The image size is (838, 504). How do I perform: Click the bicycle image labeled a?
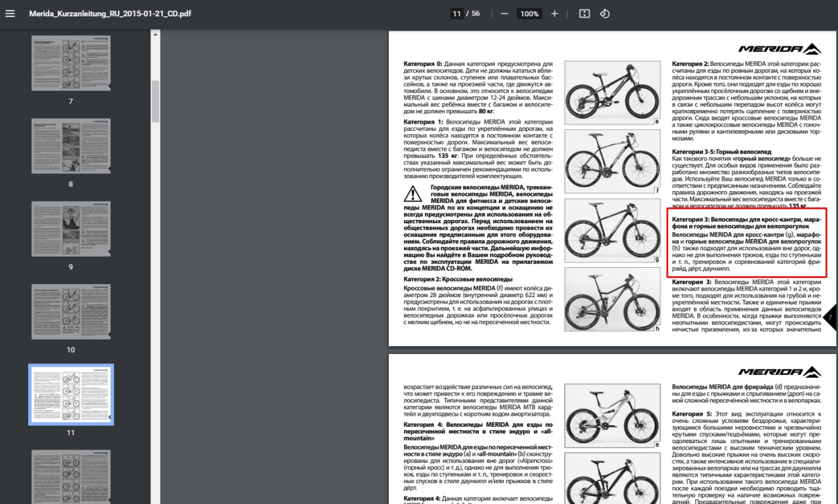pyautogui.click(x=612, y=416)
